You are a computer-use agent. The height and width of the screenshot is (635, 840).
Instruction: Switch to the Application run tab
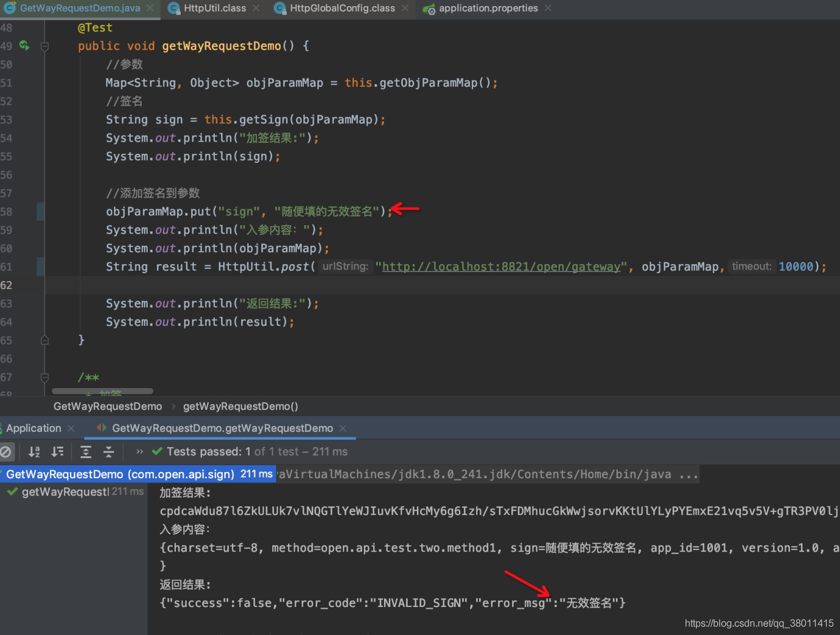(x=34, y=428)
